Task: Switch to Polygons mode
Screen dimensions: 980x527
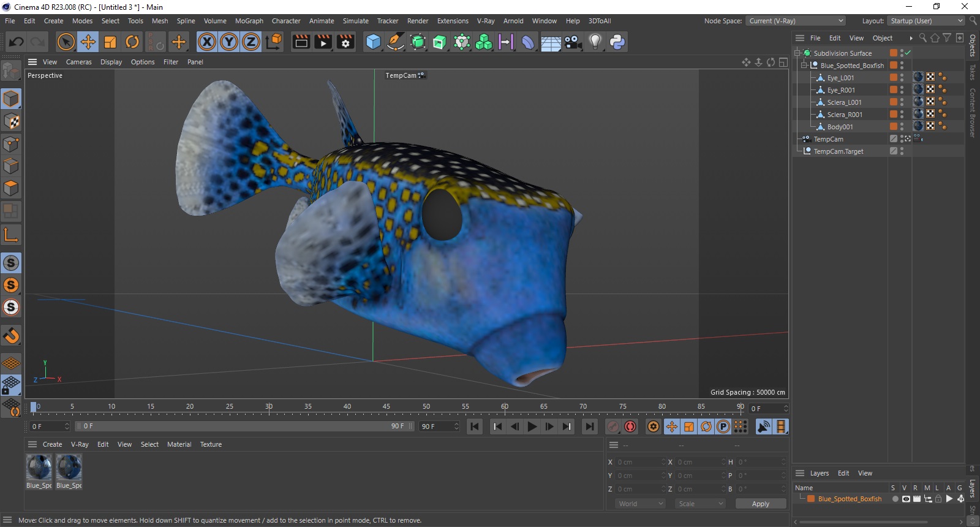Action: point(11,188)
